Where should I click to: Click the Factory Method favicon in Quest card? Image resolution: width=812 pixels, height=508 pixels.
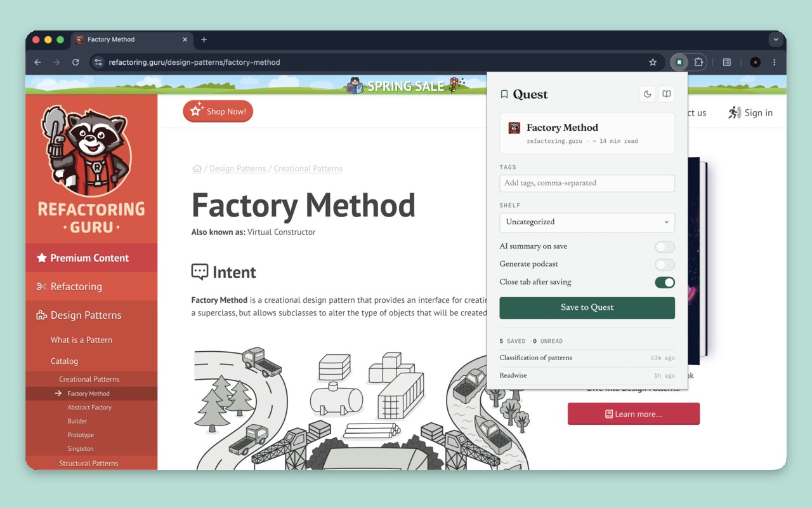(514, 128)
